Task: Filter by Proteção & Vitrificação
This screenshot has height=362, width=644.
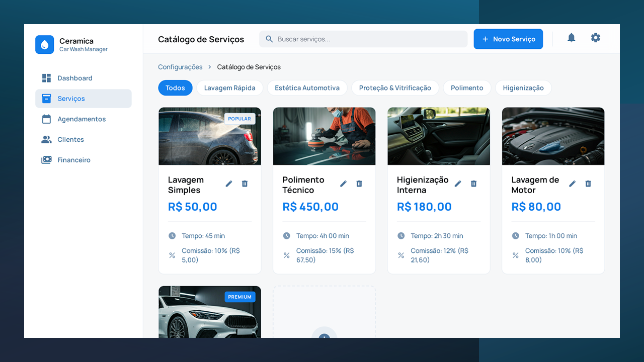Action: 395,88
